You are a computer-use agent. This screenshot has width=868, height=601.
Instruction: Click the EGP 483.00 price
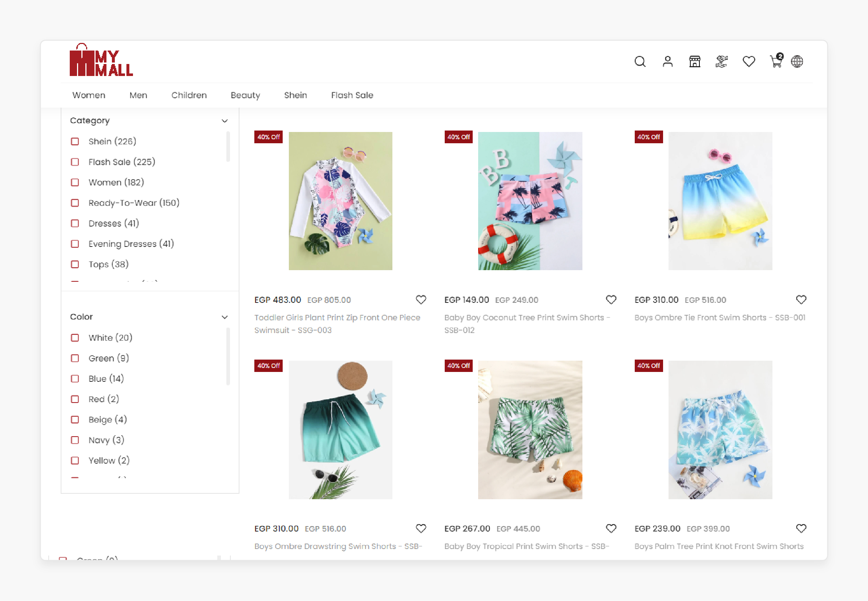pyautogui.click(x=278, y=300)
